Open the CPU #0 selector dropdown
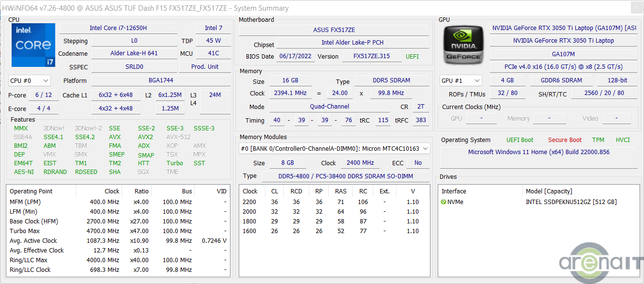Screen dimensions: 644x284 30,80
